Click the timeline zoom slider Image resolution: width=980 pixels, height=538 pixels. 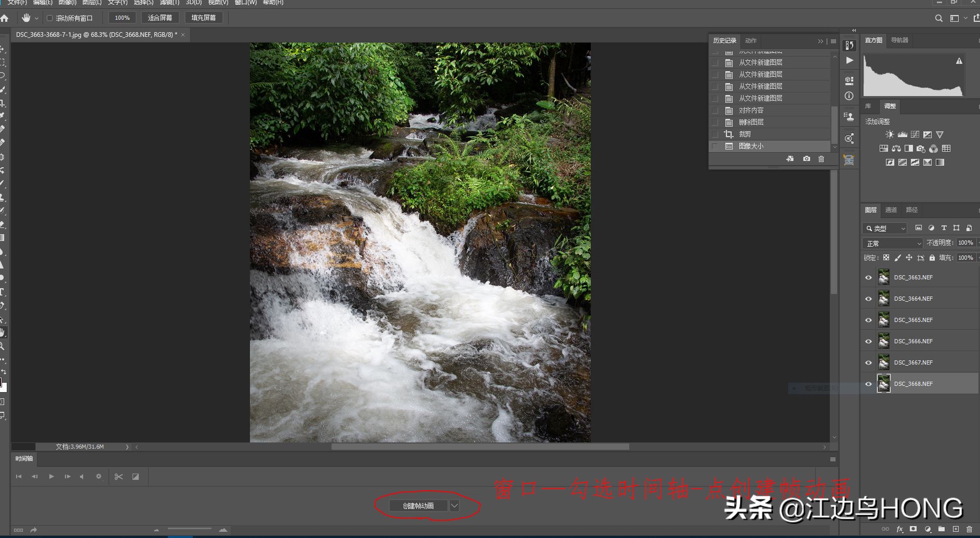pos(189,529)
